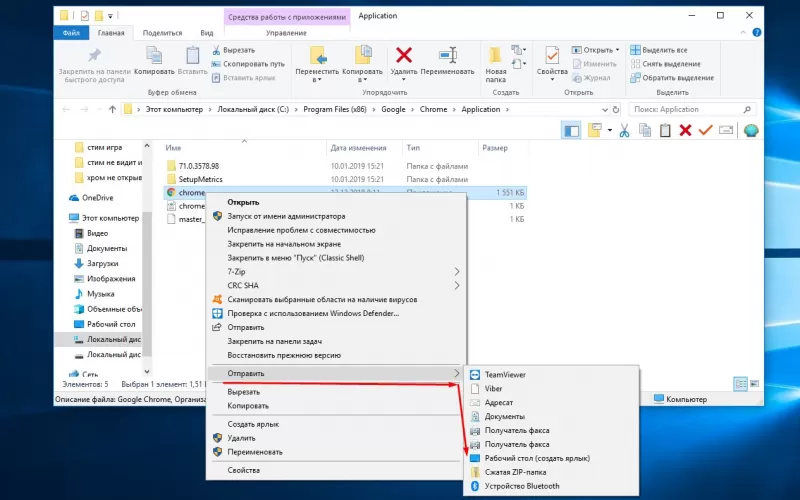Click Скопировать путь in the ribbon
This screenshot has height=500, width=800.
[248, 64]
